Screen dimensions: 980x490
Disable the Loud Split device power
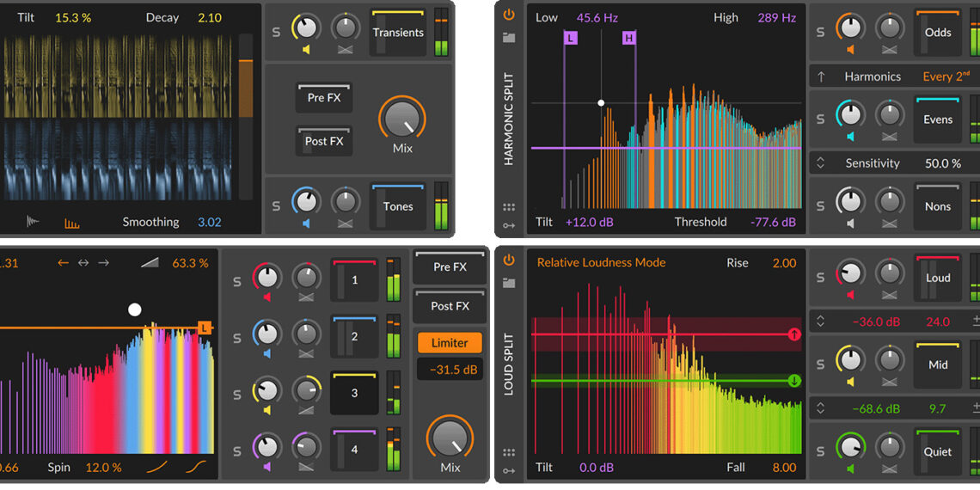(x=509, y=260)
